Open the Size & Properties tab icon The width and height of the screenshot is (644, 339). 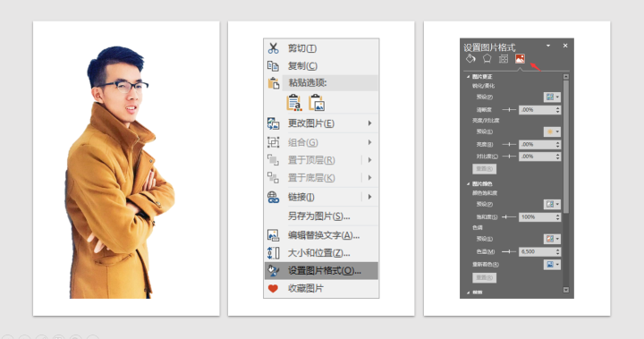pos(504,59)
